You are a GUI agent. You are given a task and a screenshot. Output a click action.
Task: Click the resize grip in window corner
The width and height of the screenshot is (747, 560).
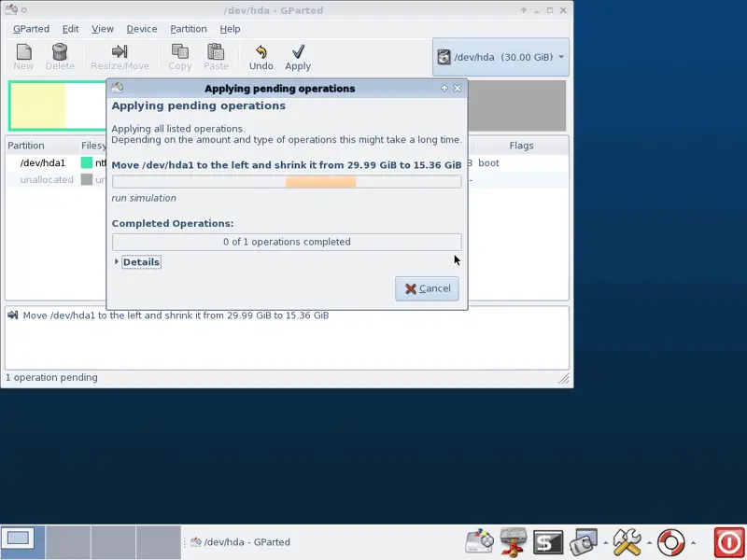(564, 379)
